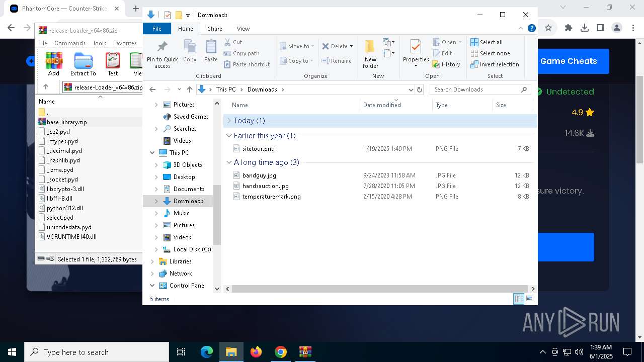The height and width of the screenshot is (362, 644).
Task: Switch to the Share ribbon tab
Action: [215, 29]
